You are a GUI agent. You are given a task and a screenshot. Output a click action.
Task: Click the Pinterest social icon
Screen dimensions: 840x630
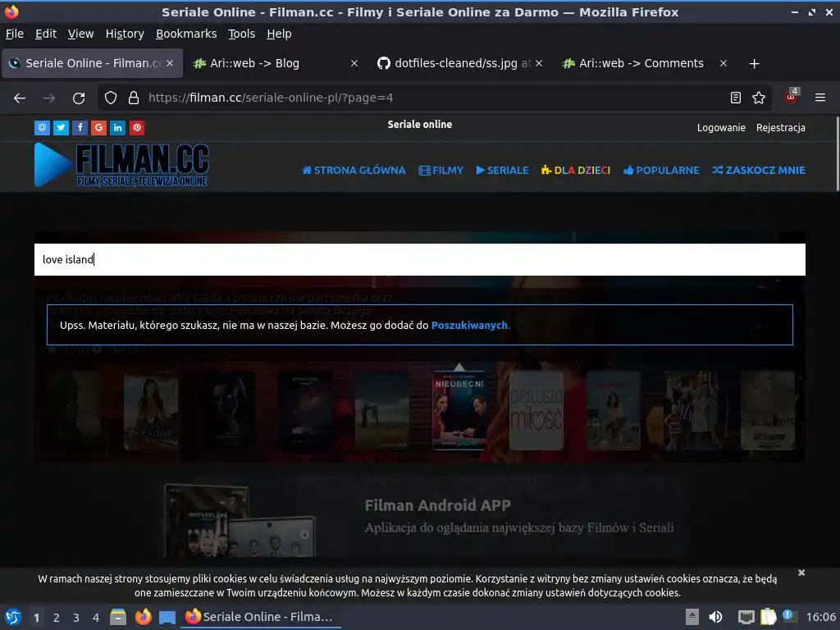(137, 127)
